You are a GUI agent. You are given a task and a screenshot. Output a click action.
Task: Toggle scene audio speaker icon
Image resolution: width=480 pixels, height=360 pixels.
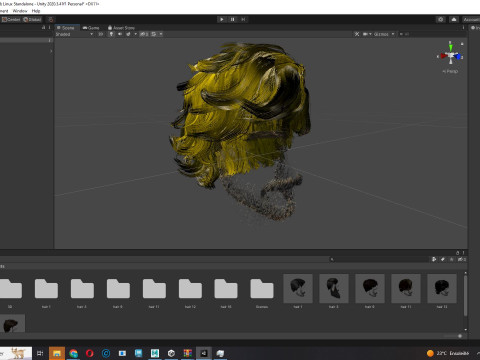[120, 34]
